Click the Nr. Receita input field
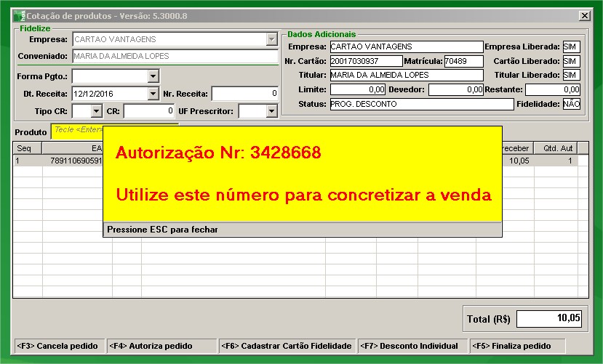 [244, 94]
